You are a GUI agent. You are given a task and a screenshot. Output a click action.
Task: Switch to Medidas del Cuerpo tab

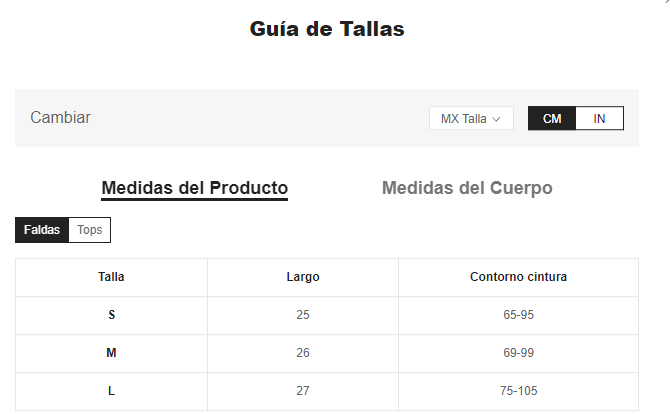click(467, 188)
